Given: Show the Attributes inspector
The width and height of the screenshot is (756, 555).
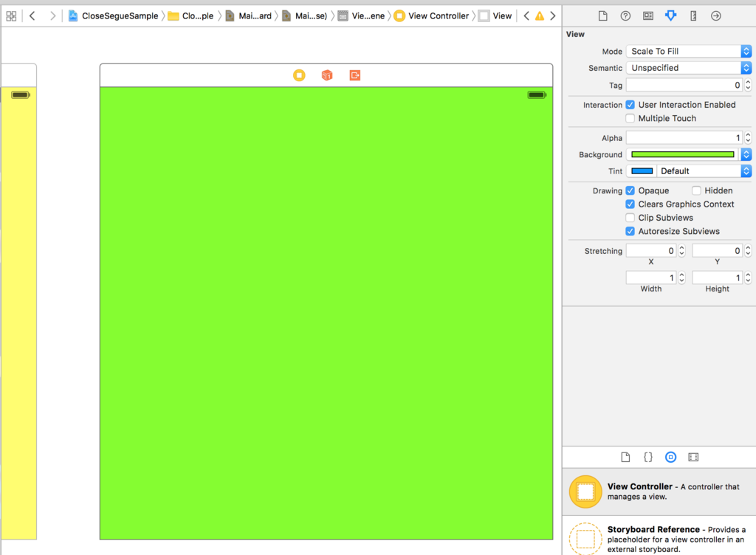Looking at the screenshot, I should [x=670, y=16].
